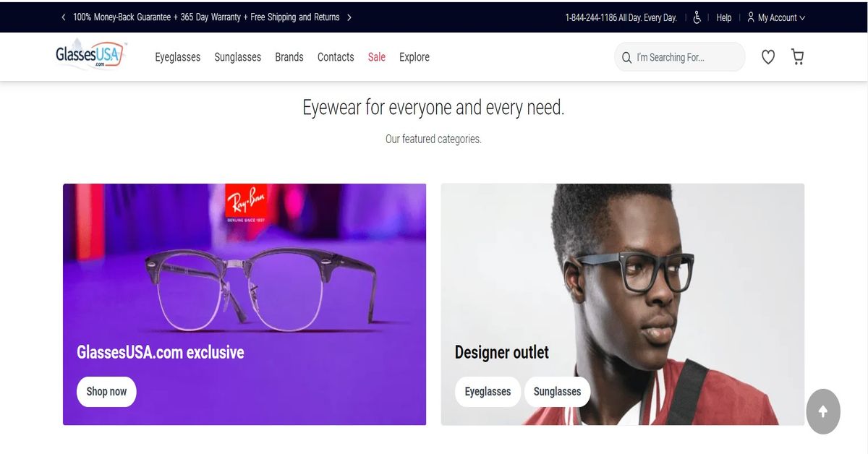Click the GlassesUSA.com logo
This screenshot has height=454, width=868.
pos(91,55)
